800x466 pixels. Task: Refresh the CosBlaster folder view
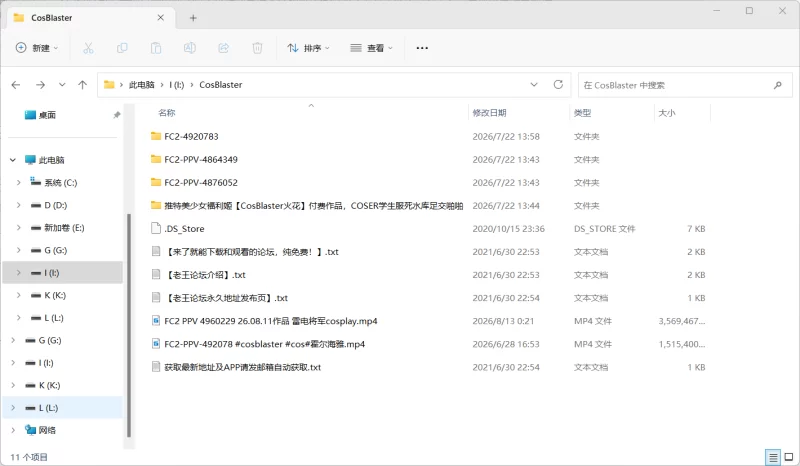[558, 85]
